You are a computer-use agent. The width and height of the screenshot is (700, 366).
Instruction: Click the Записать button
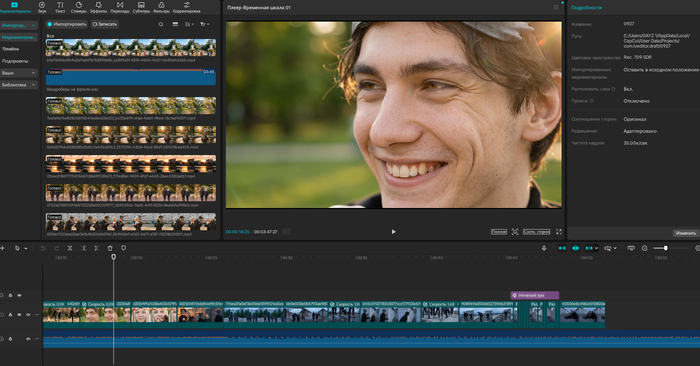[105, 24]
